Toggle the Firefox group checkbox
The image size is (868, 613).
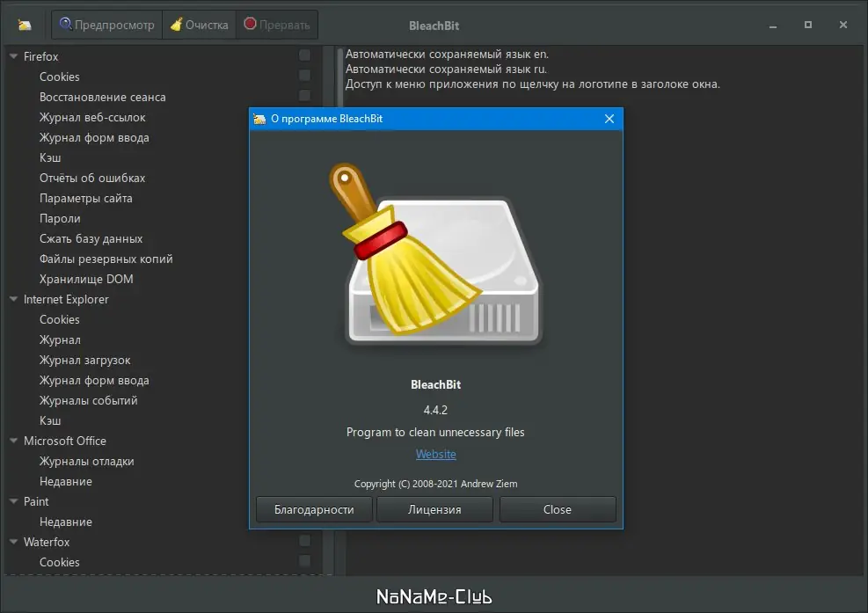pyautogui.click(x=304, y=55)
